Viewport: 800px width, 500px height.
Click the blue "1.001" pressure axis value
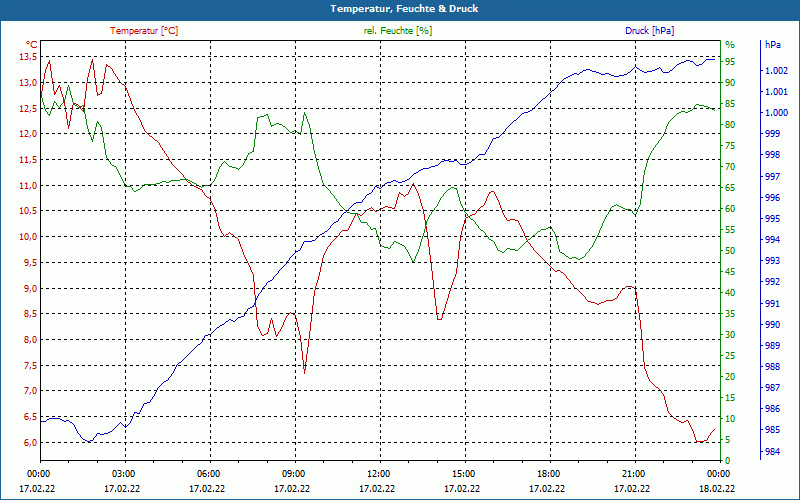(776, 91)
